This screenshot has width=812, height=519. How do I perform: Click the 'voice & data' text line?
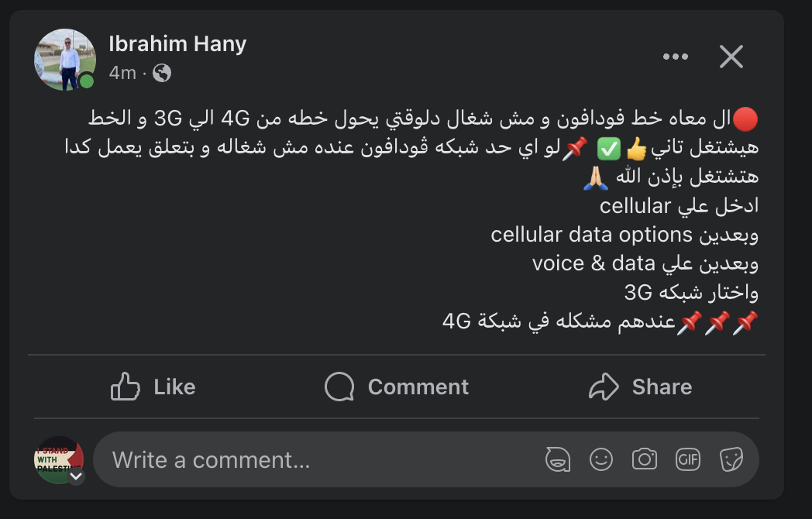click(645, 263)
